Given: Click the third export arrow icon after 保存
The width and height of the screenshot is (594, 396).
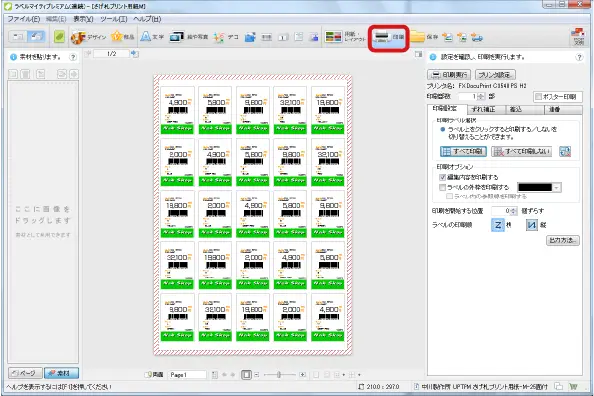Looking at the screenshot, I should pyautogui.click(x=477, y=37).
